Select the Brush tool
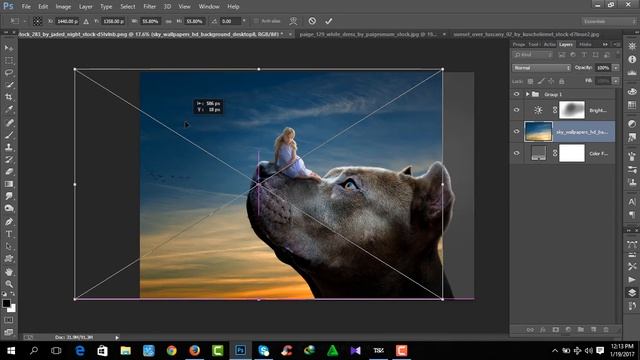 (9, 135)
